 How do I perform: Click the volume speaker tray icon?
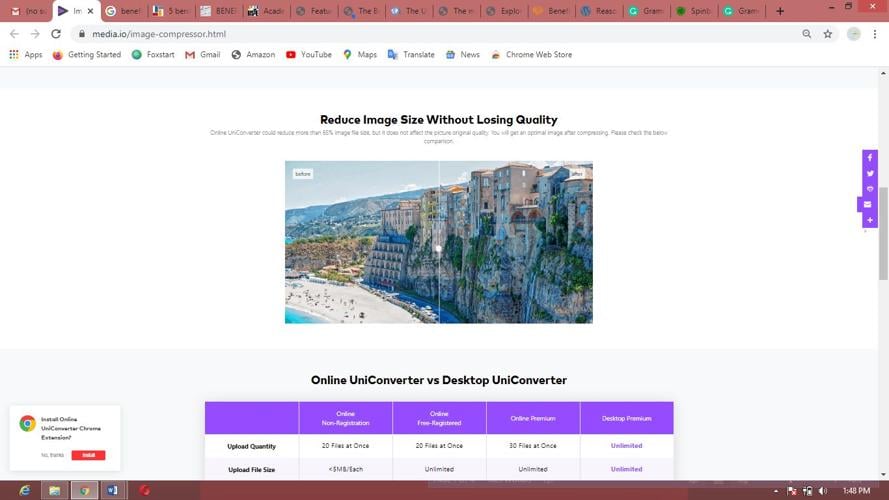[823, 491]
